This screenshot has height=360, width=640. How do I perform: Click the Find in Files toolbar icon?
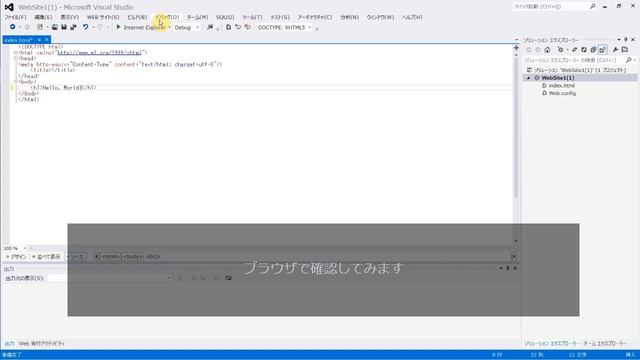(x=210, y=27)
